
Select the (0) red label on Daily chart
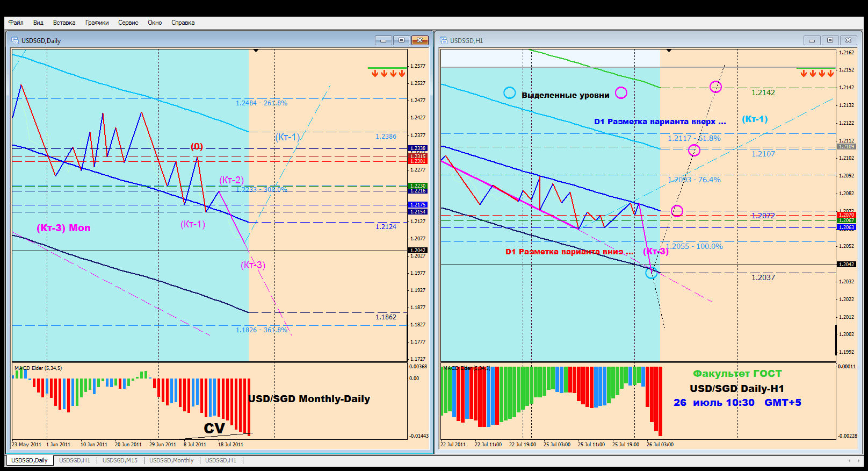coord(197,146)
